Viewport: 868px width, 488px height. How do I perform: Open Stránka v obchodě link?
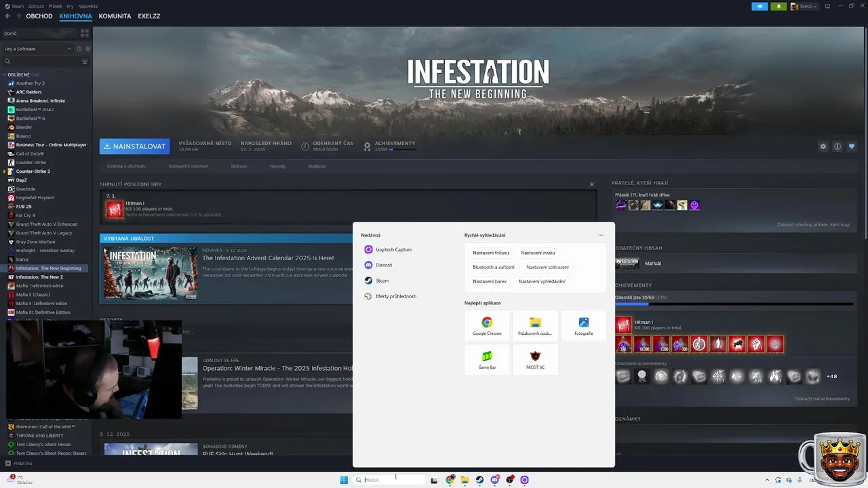126,166
